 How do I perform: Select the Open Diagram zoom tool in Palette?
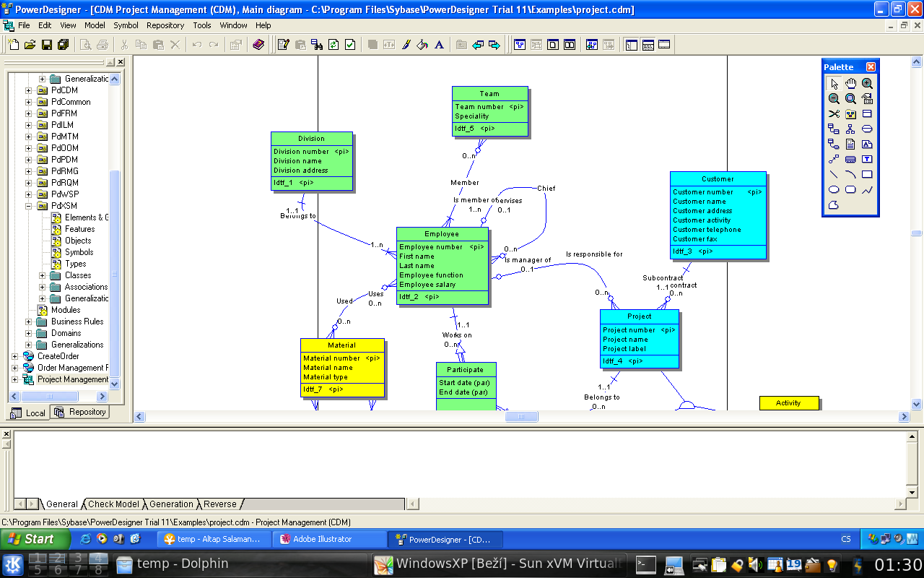pos(850,98)
